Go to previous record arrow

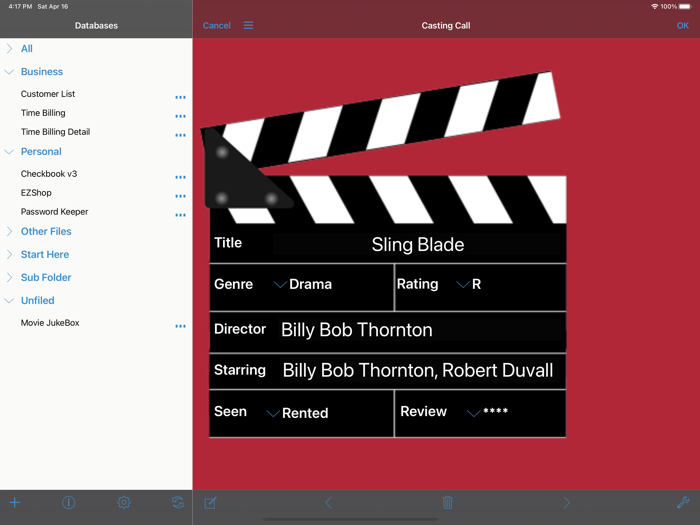[x=329, y=503]
